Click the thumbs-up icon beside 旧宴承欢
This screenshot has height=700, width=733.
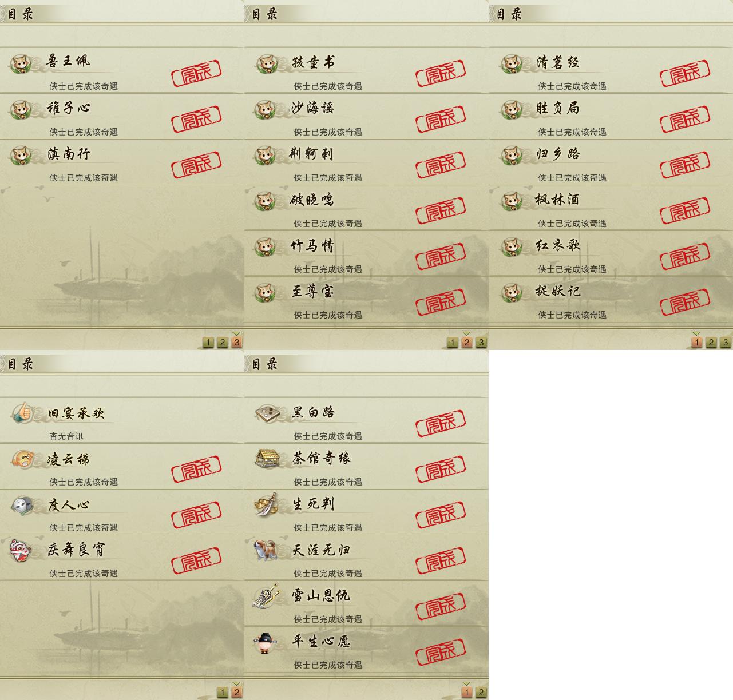pos(22,412)
